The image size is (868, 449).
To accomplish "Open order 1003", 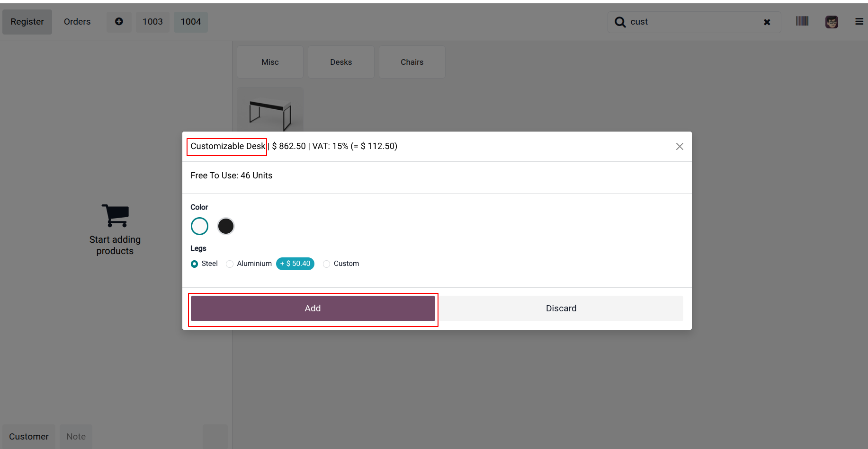I will (152, 22).
